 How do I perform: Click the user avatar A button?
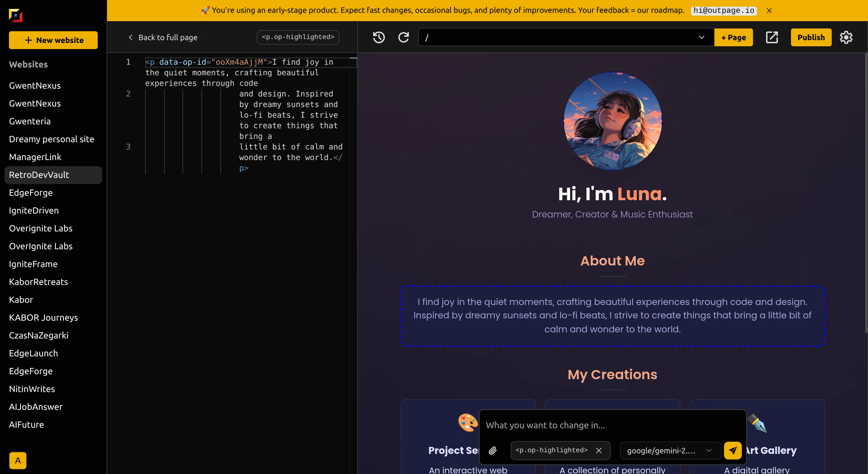point(18,460)
